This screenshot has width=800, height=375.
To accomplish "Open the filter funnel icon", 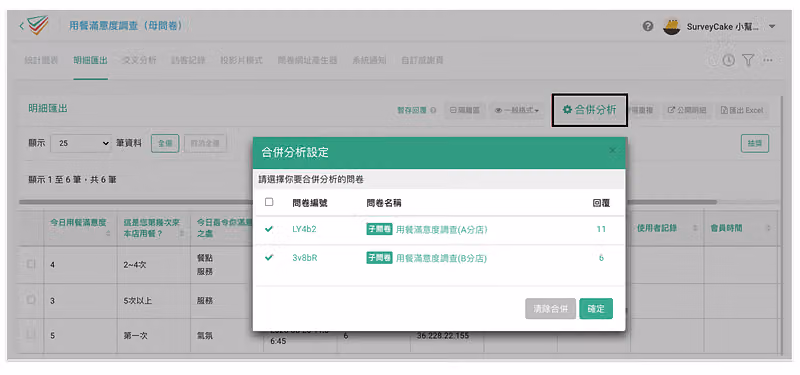I will [748, 60].
